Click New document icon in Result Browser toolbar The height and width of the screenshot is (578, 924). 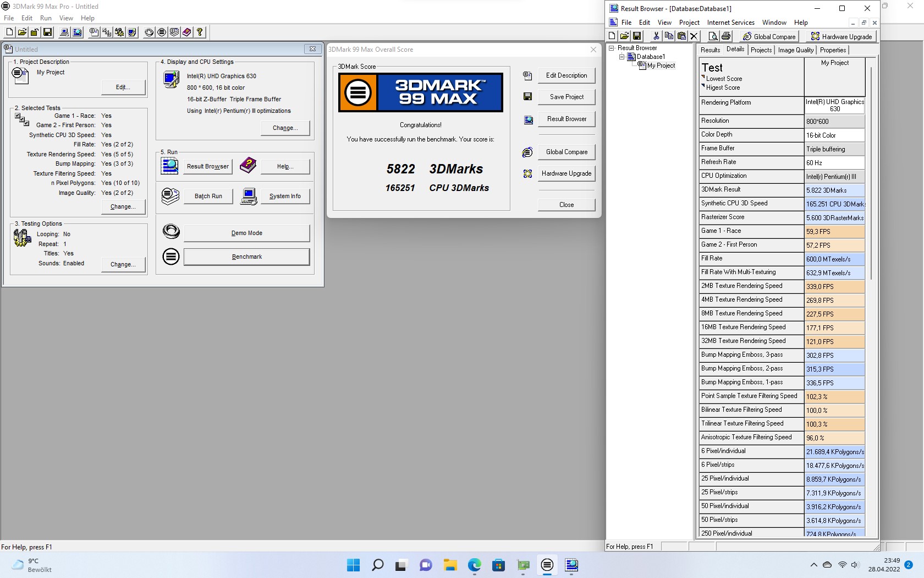pos(612,36)
